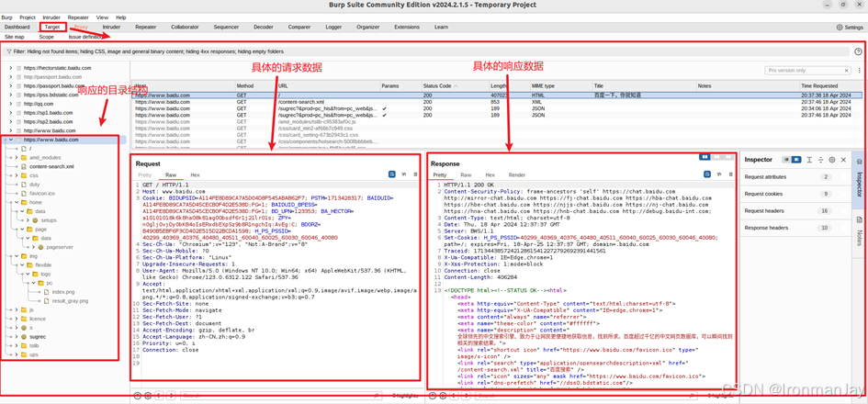Switch to the rightmost layout option
The height and width of the screenshot is (404, 868).
(x=729, y=157)
